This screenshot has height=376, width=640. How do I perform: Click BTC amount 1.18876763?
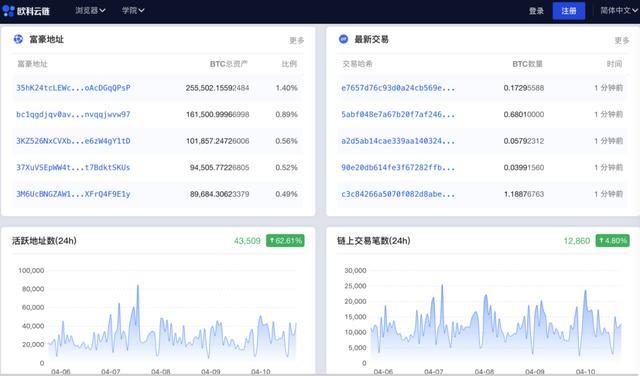point(524,194)
